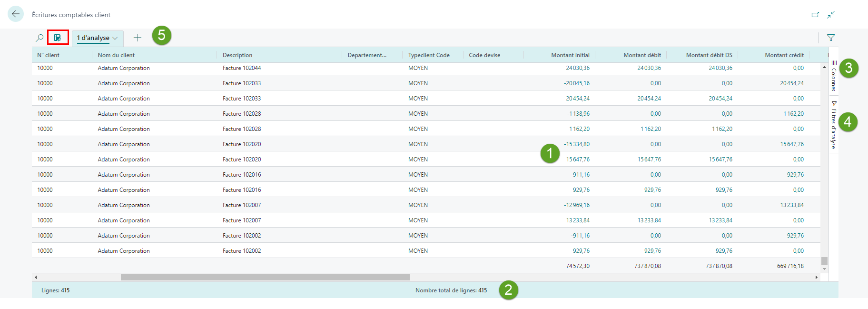
Task: Click the total 737 870,08 Montant débit cell
Action: pos(647,266)
